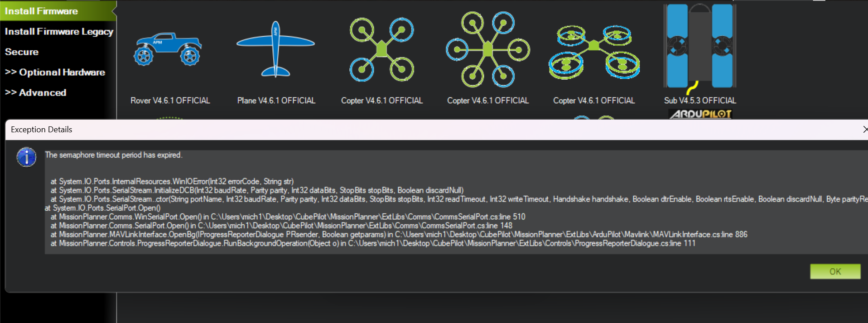The image size is (868, 323).
Task: Click the MAVLinkInterface.OpenBg line 886 entry
Action: [399, 235]
